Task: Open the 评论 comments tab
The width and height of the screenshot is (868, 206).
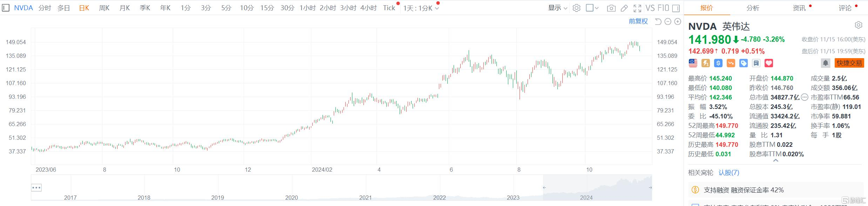Action: [845, 8]
